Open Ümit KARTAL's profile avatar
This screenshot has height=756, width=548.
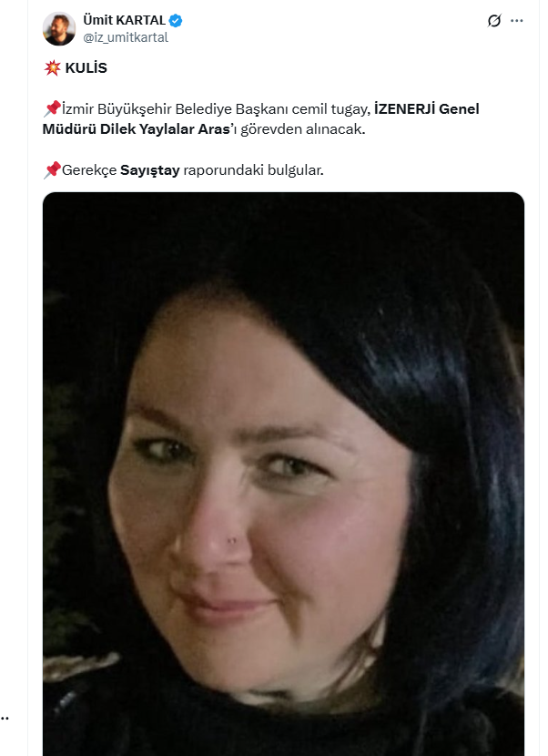pos(59,29)
